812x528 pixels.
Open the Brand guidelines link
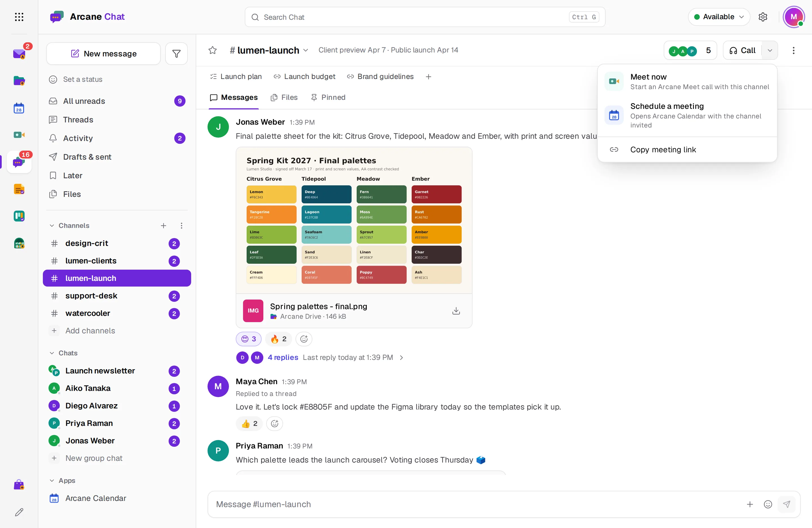[x=380, y=77]
